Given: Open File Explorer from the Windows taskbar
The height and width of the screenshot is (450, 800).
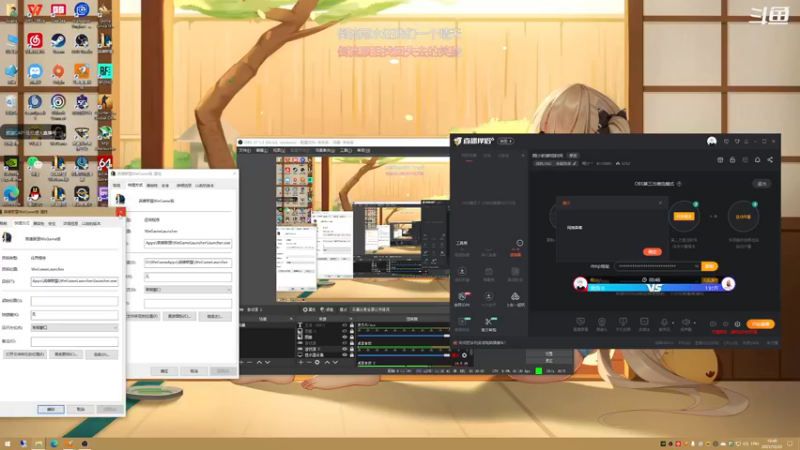Looking at the screenshot, I should click(x=38, y=444).
